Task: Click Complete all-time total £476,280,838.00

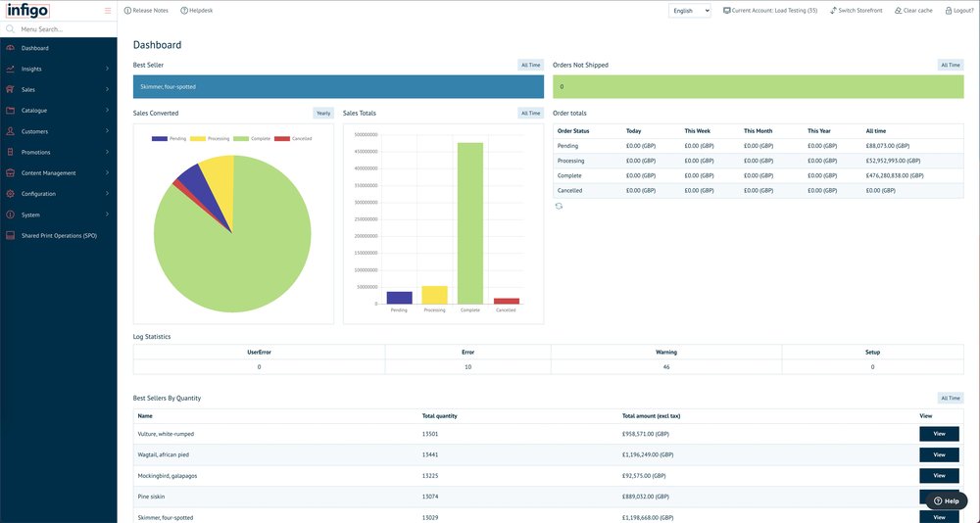Action: click(895, 175)
